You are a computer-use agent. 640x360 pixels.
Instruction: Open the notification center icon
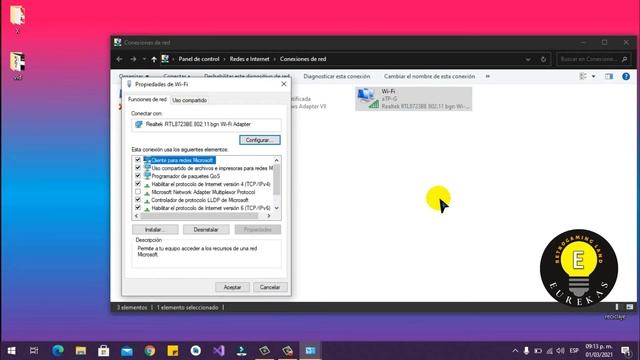point(625,351)
